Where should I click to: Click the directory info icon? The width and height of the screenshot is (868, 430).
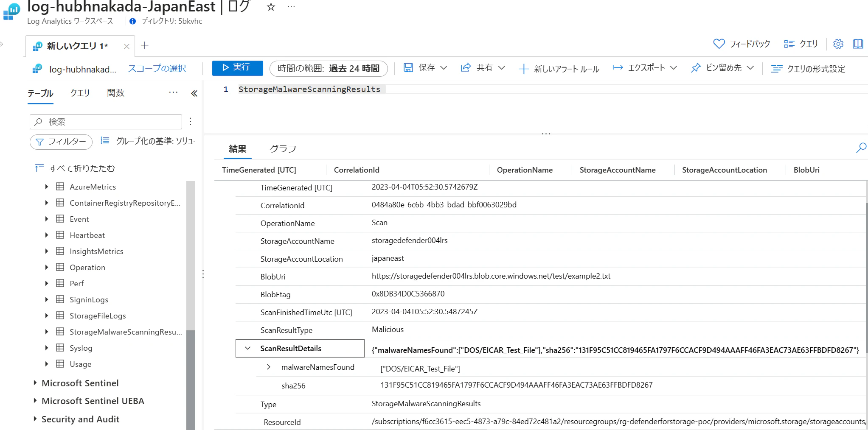[x=133, y=21]
